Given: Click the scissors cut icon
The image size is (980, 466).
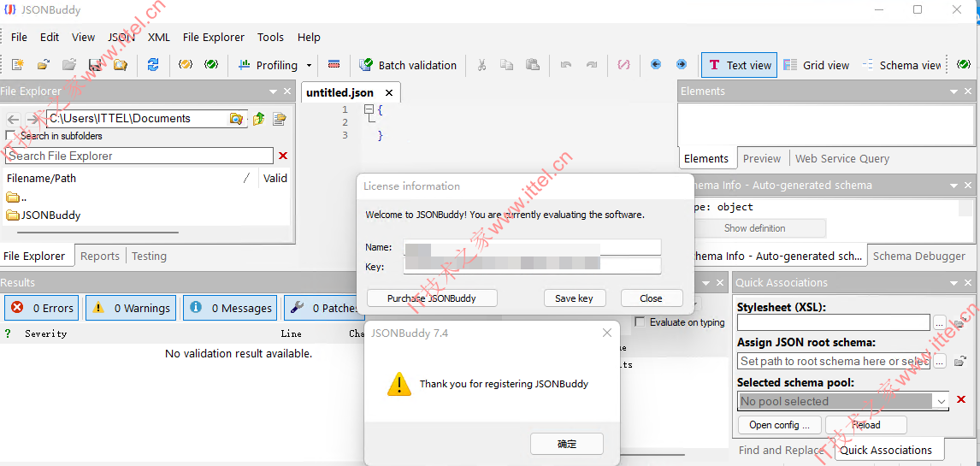Looking at the screenshot, I should (x=481, y=65).
